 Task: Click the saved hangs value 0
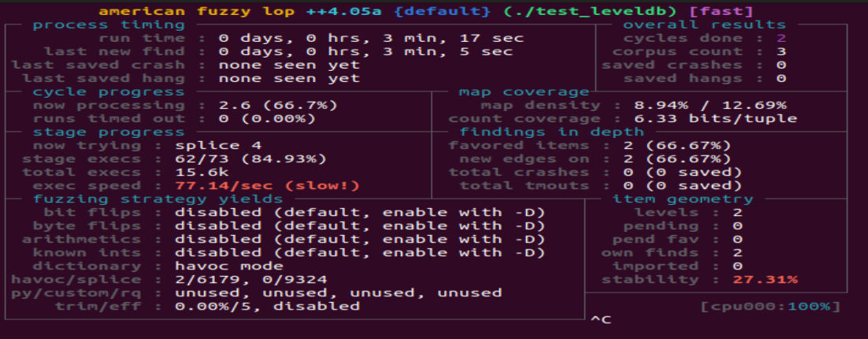click(781, 78)
